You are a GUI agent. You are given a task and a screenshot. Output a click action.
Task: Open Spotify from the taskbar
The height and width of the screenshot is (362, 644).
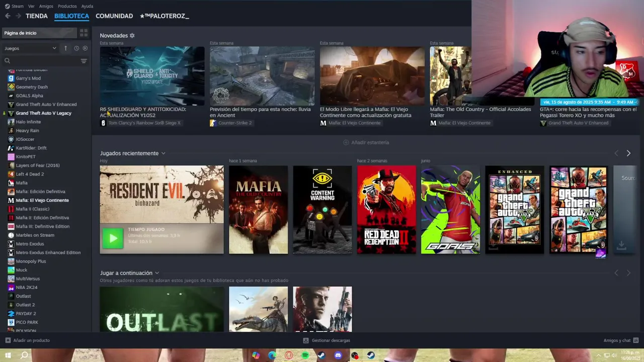(x=305, y=355)
